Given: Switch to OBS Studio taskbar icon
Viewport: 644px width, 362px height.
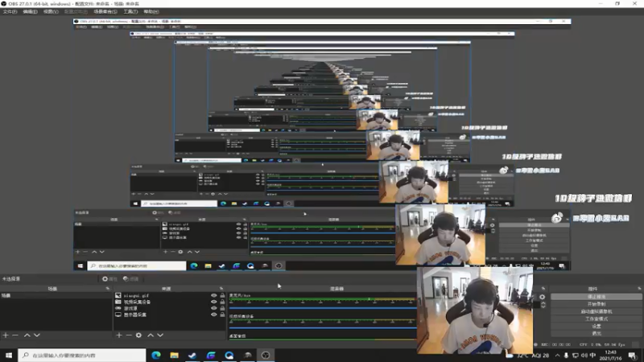Looking at the screenshot, I should [x=266, y=355].
